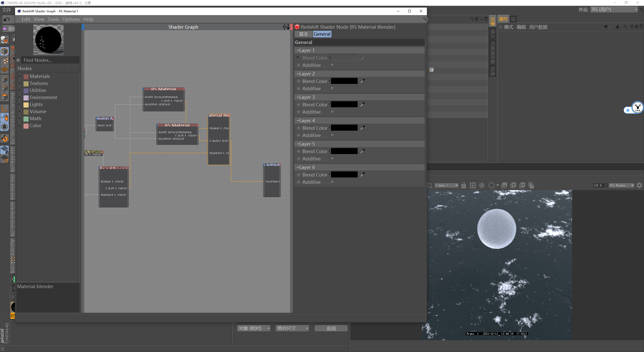
Task: Enable Additive checkbox for Layer 1
Action: tap(332, 65)
